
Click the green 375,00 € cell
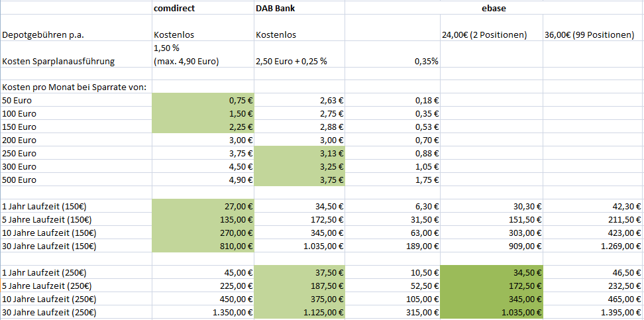[x=299, y=299]
